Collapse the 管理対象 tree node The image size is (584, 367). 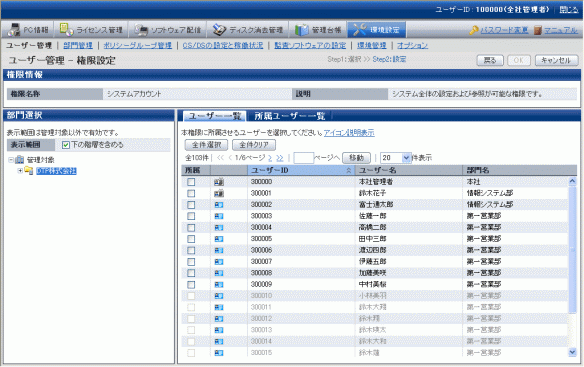[11, 160]
